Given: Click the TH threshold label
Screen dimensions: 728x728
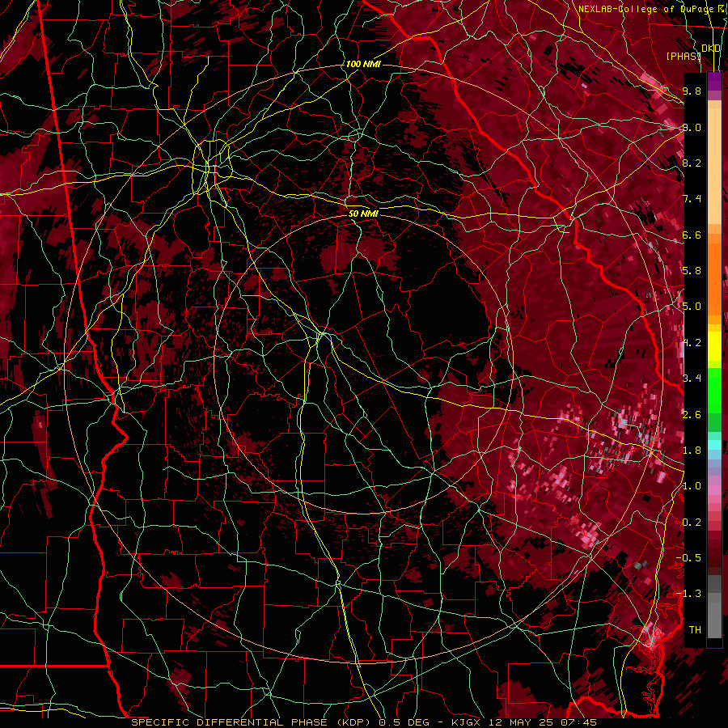Looking at the screenshot, I should [x=695, y=630].
